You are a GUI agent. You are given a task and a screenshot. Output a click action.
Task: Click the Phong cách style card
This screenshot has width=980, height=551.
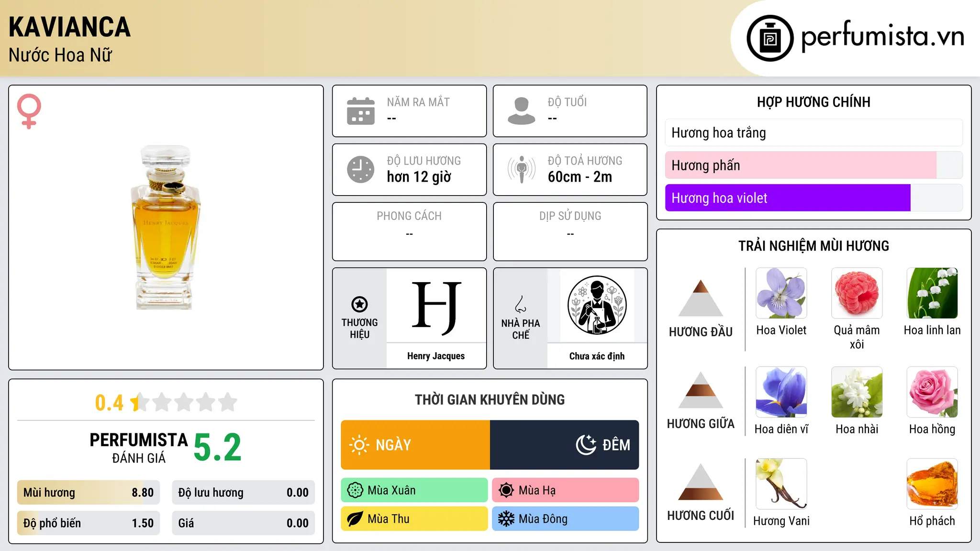[x=409, y=231]
